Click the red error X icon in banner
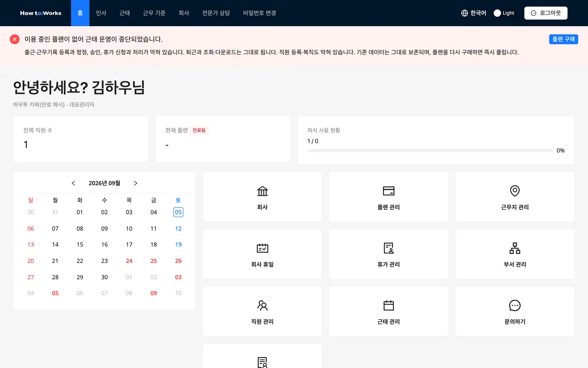This screenshot has width=588, height=368. pos(15,39)
